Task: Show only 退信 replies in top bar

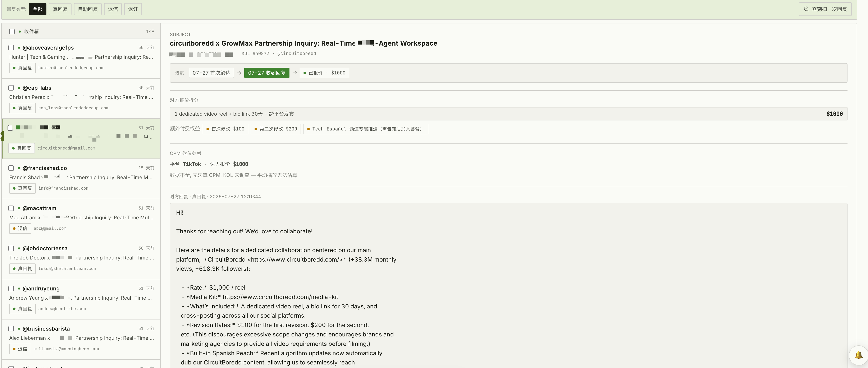Action: (x=113, y=9)
